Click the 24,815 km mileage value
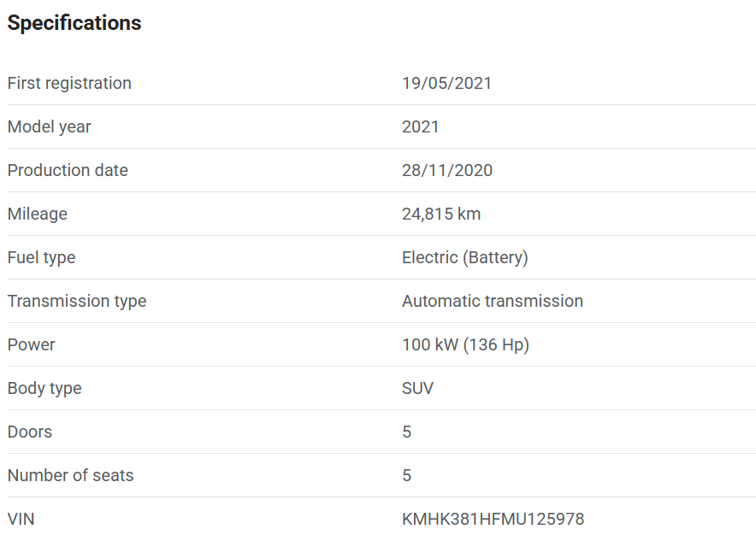The image size is (756, 535). click(x=441, y=214)
